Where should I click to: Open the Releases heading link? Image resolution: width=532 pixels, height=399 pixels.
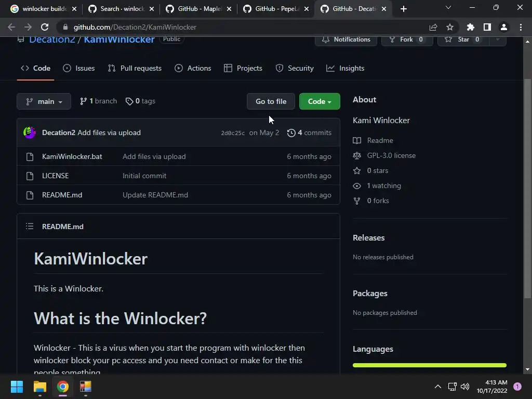pyautogui.click(x=368, y=238)
